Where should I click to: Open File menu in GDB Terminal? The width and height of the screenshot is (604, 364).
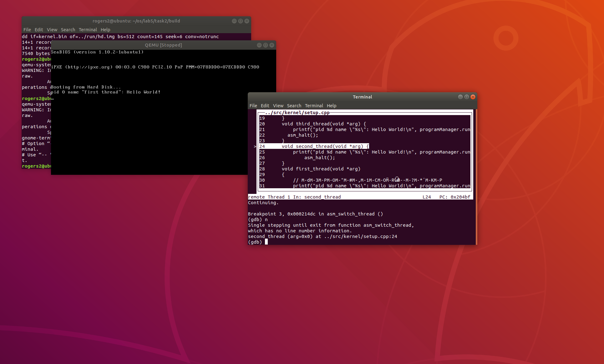coord(253,106)
